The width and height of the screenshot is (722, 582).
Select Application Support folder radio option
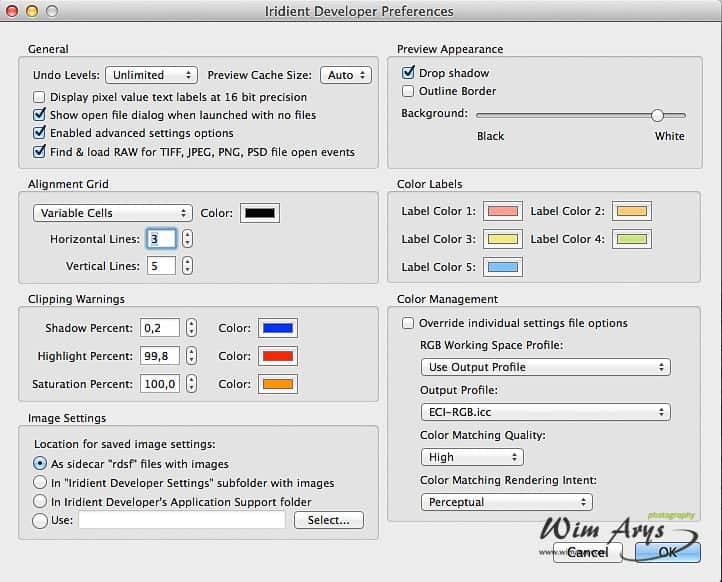click(40, 501)
